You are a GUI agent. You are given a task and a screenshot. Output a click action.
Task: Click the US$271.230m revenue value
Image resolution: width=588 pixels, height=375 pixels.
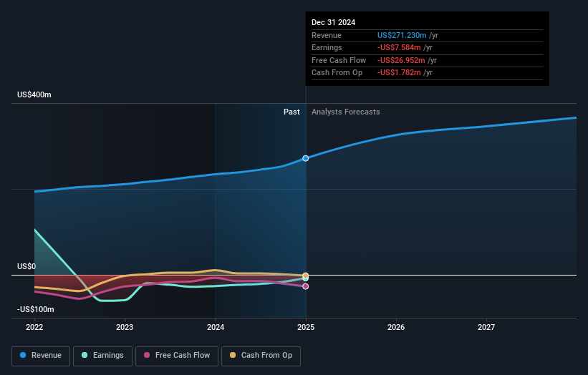pos(402,35)
